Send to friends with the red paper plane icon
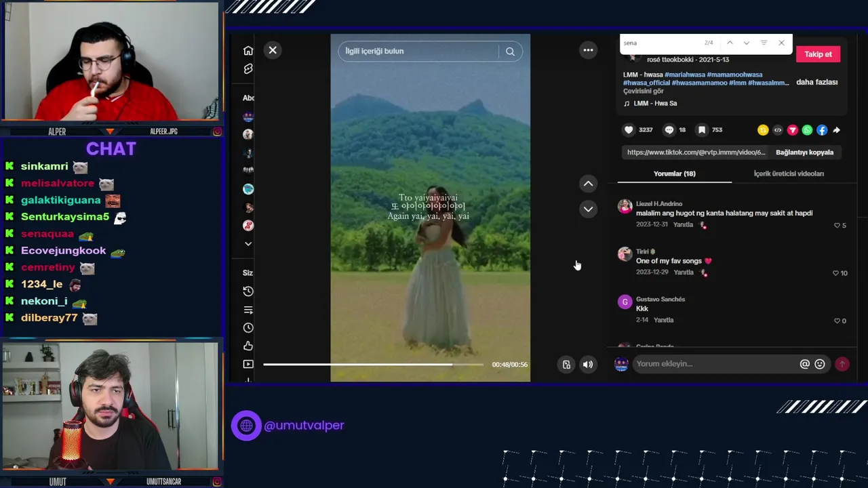Screen dimensions: 868x488 pyautogui.click(x=792, y=130)
